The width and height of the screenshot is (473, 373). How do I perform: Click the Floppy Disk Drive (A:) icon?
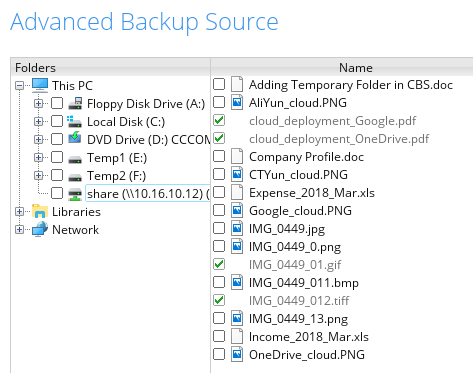click(75, 104)
